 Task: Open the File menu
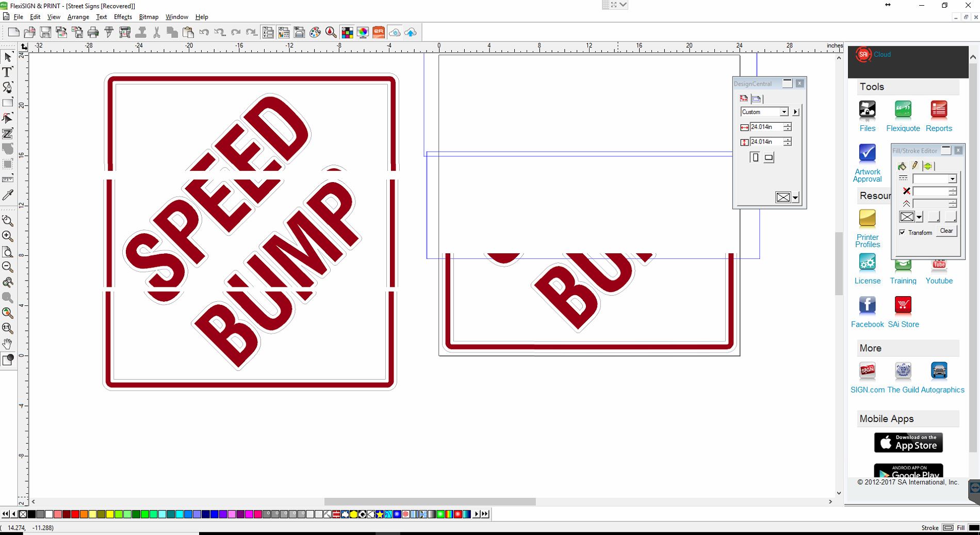19,17
